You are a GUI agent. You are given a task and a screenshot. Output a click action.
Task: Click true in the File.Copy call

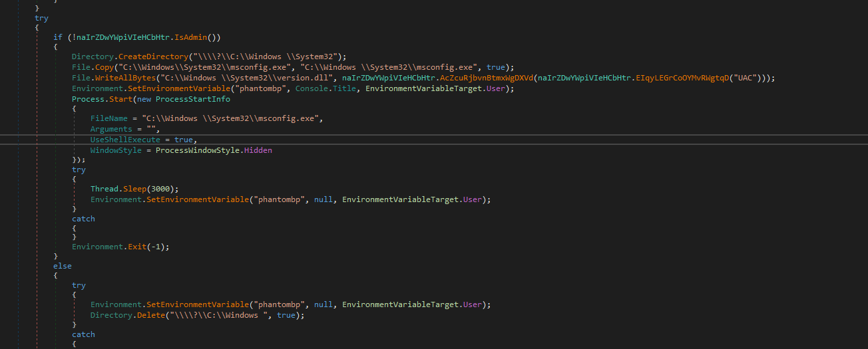coord(496,68)
